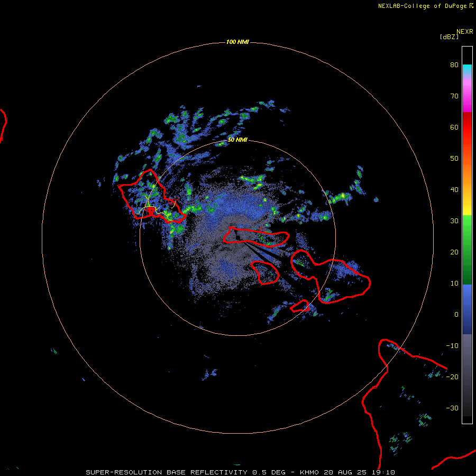
Task: Click the 19:10 timestamp
Action: [383, 472]
